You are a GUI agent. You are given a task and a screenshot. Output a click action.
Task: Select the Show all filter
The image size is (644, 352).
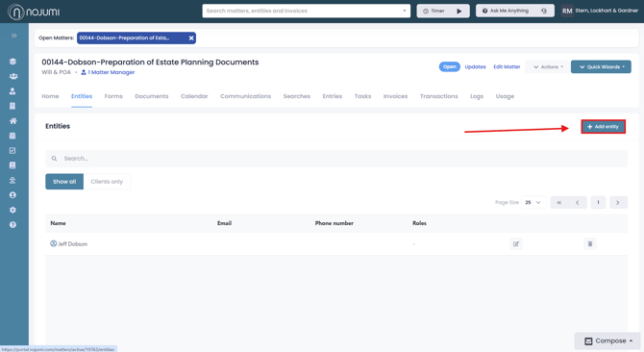[64, 182]
